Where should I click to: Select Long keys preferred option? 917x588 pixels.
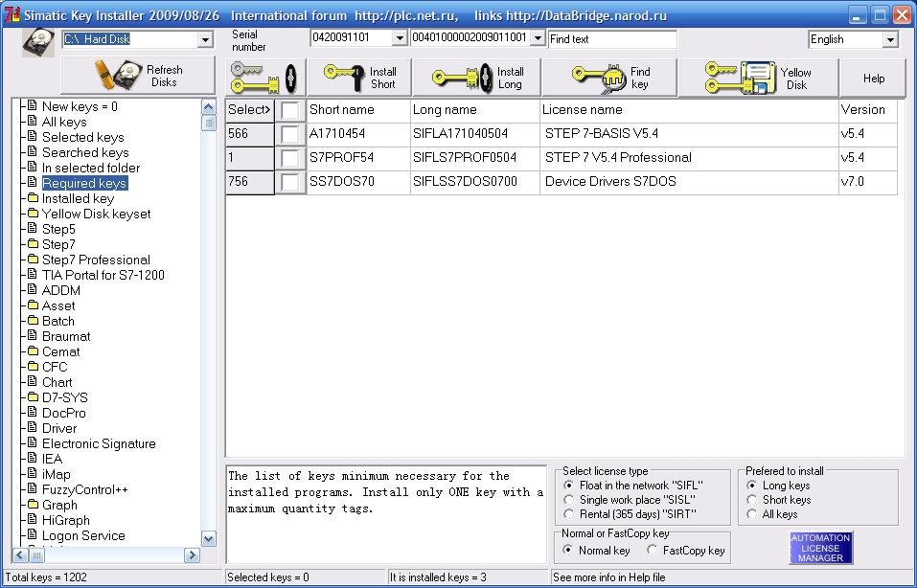[752, 486]
